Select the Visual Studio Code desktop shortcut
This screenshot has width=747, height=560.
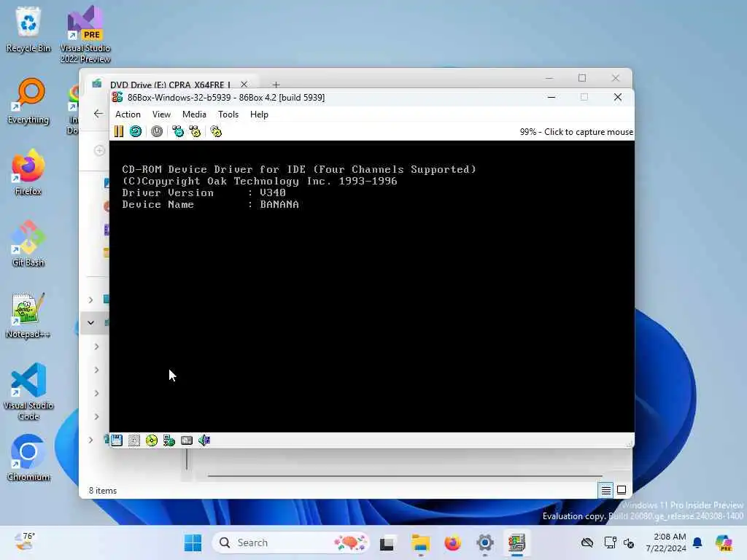(x=28, y=392)
